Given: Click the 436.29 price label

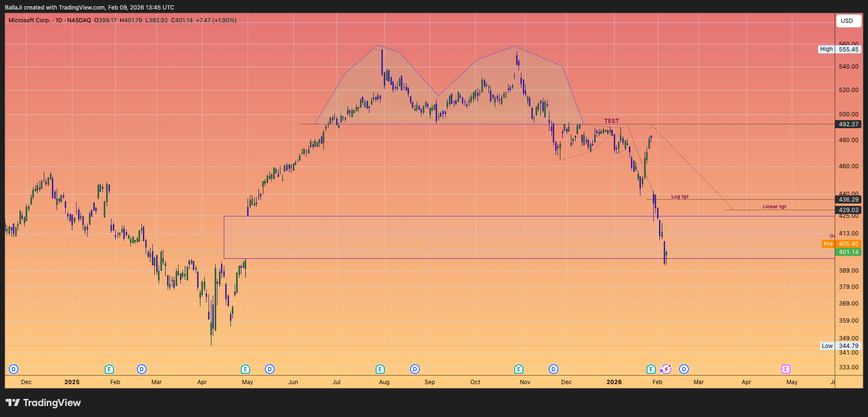Looking at the screenshot, I should [848, 200].
